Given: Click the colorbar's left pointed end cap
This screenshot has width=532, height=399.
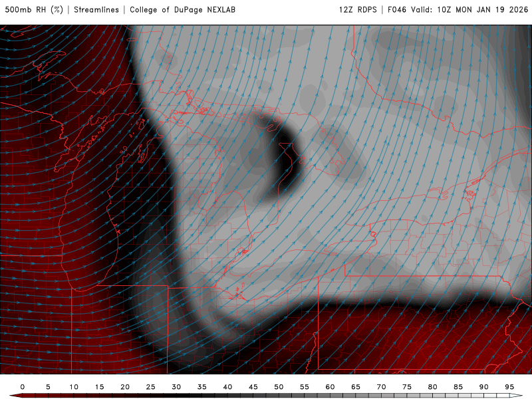Looking at the screenshot, I should pyautogui.click(x=15, y=396).
